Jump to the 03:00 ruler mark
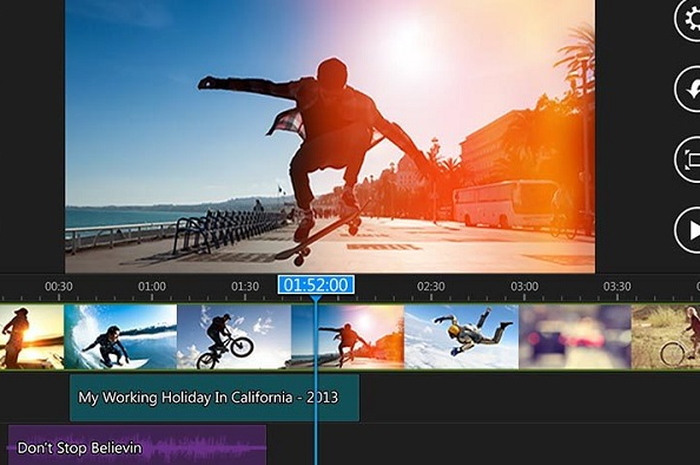Screen dimensions: 700x465 [x=524, y=286]
